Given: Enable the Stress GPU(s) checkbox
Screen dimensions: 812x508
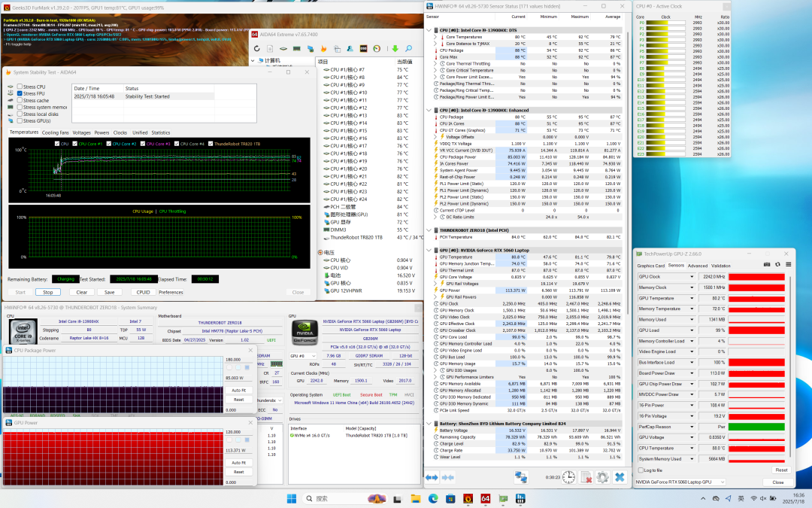Looking at the screenshot, I should coord(20,120).
